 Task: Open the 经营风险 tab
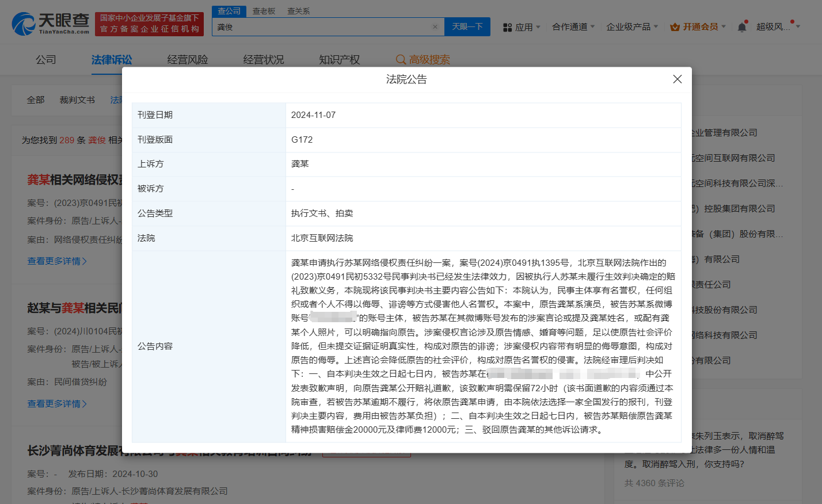point(188,60)
